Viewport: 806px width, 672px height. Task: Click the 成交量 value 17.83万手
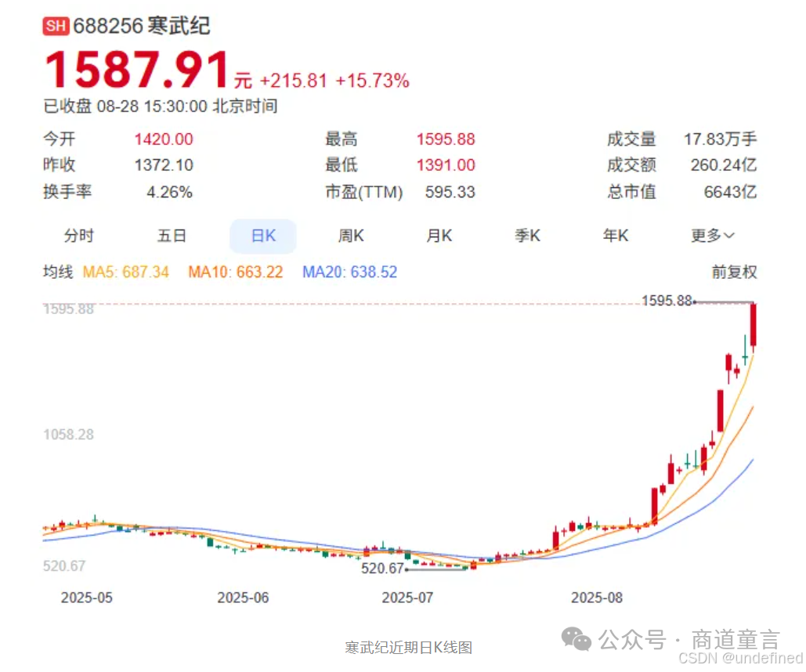click(x=720, y=139)
